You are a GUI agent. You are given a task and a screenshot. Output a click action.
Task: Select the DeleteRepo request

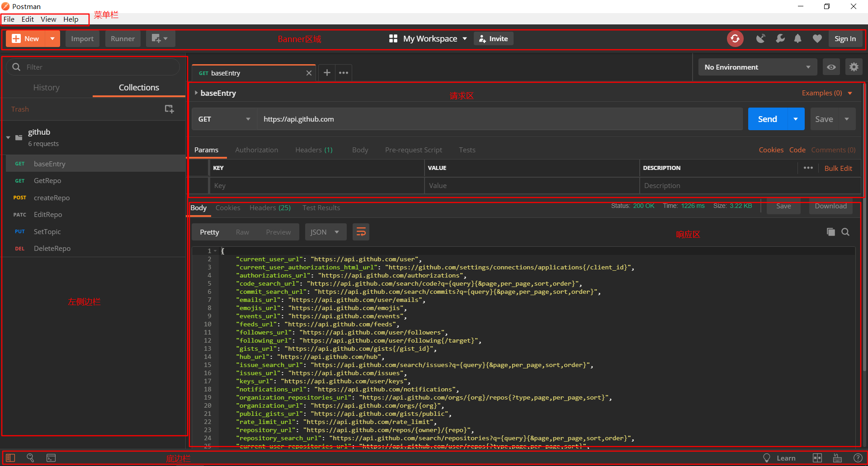click(95, 248)
